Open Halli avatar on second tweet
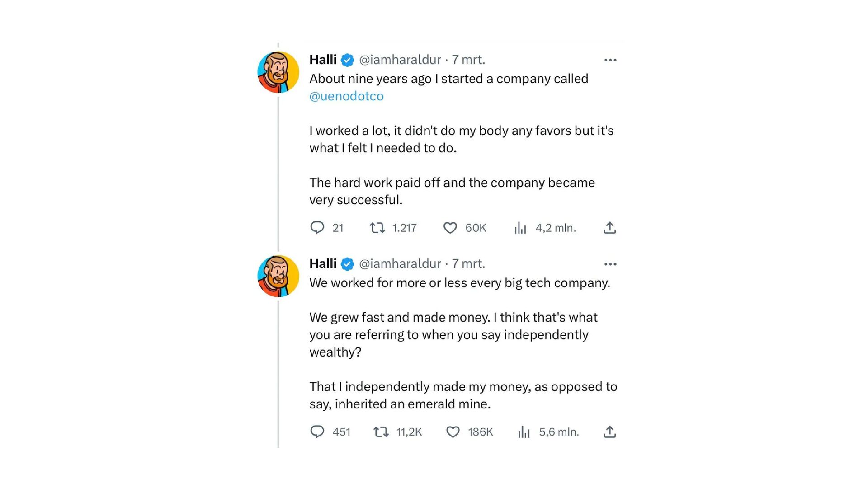Screen dimensions: 868x488 point(278,276)
